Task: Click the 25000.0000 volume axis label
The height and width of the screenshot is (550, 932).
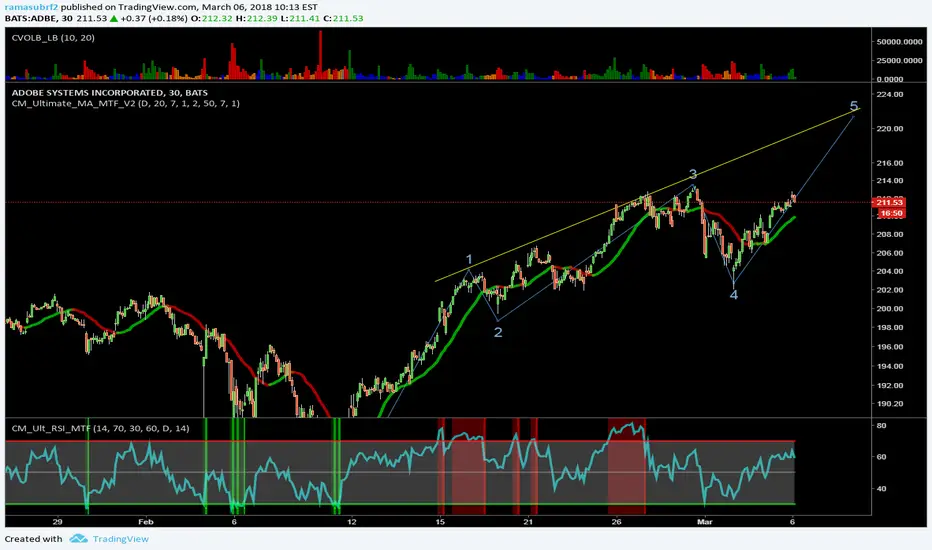Action: pyautogui.click(x=899, y=61)
